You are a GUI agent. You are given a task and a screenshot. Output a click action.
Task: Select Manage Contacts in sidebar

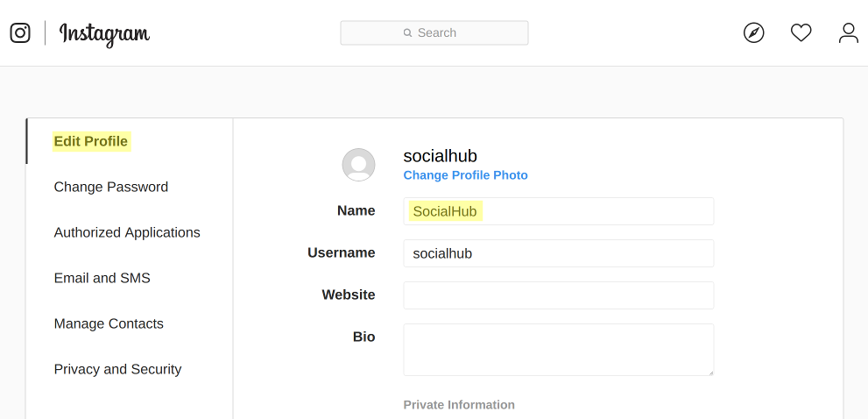(x=109, y=323)
